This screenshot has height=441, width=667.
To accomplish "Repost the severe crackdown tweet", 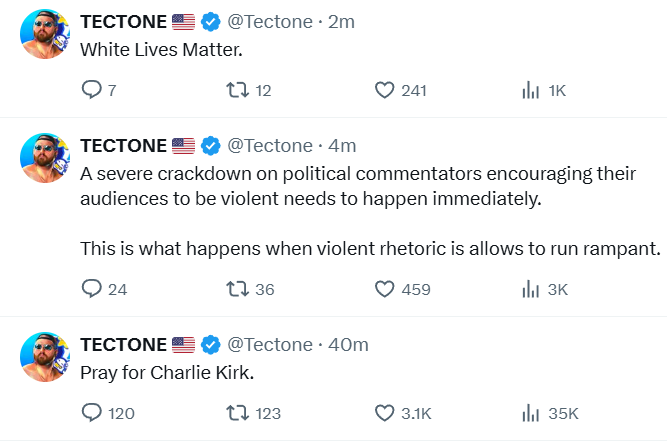I will coord(237,290).
